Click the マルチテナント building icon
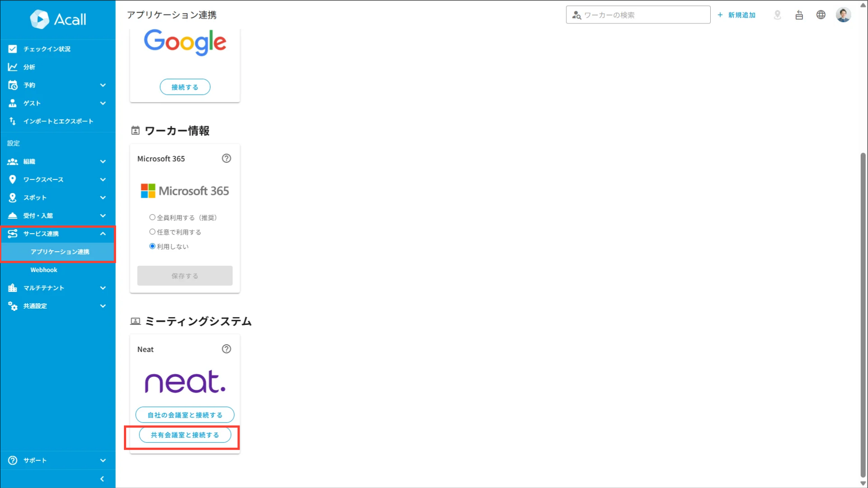Screen dimensions: 868x488 point(13,288)
